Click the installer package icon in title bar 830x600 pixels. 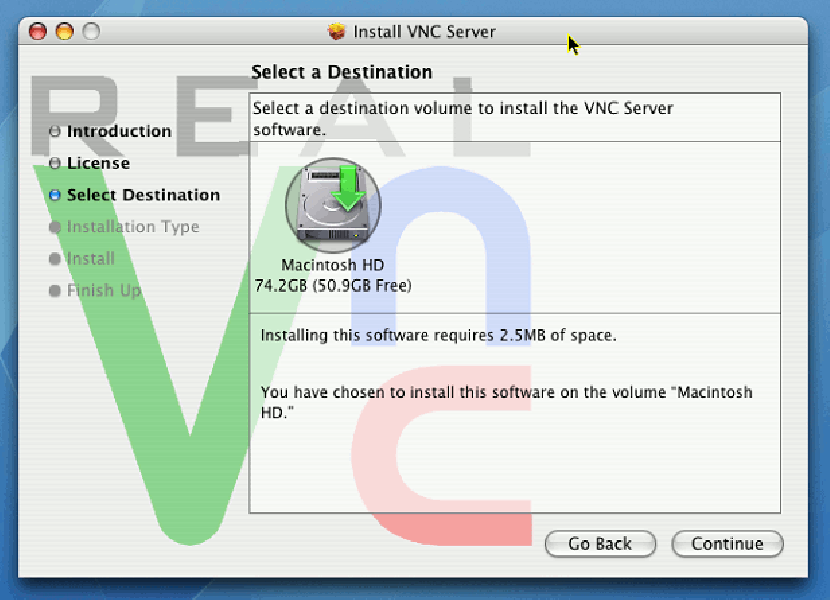[336, 32]
